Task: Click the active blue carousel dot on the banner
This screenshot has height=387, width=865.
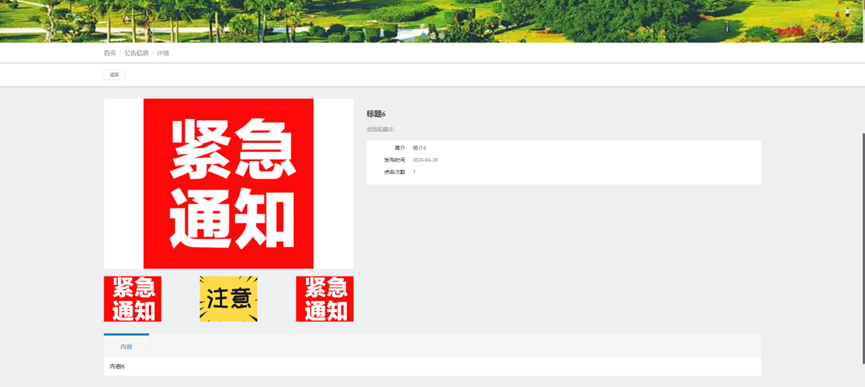Action: point(424,36)
